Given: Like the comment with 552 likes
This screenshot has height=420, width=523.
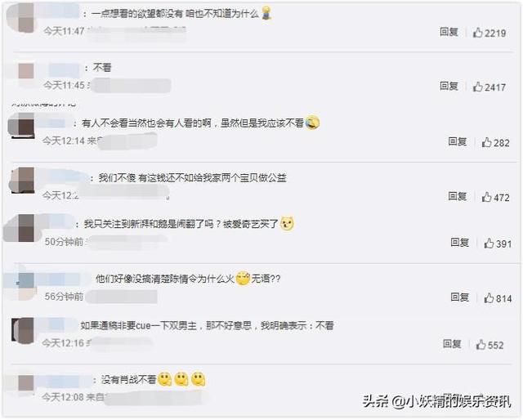Looking at the screenshot, I should tap(481, 345).
